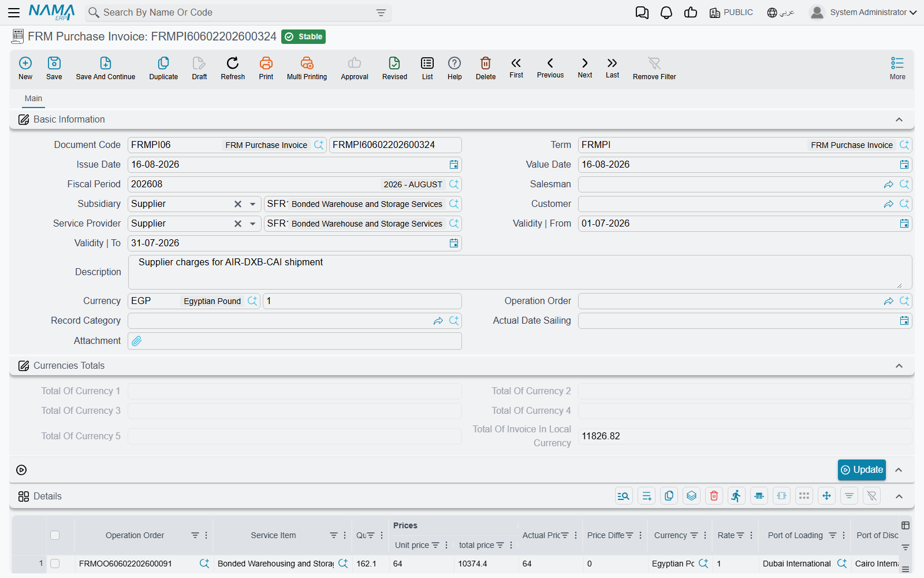Save the invoice with Save icon

tap(54, 68)
